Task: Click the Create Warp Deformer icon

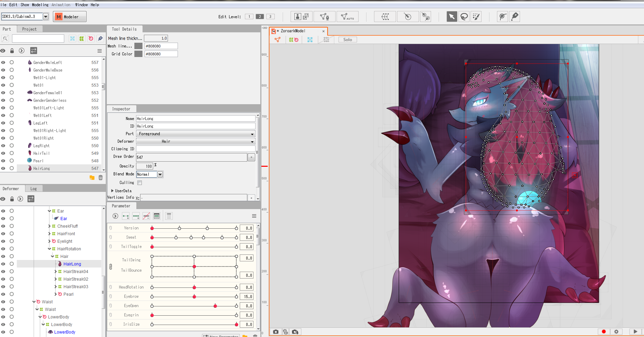Action: pyautogui.click(x=385, y=17)
